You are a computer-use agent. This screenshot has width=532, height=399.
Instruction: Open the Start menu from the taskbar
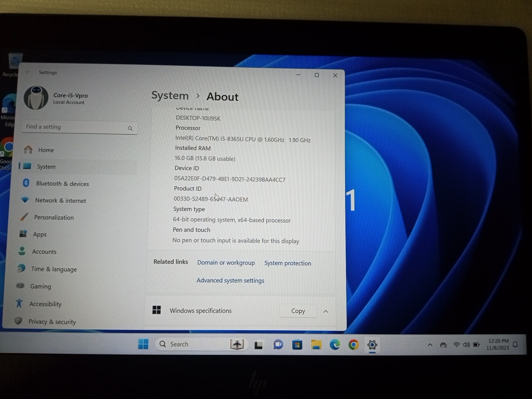click(143, 344)
